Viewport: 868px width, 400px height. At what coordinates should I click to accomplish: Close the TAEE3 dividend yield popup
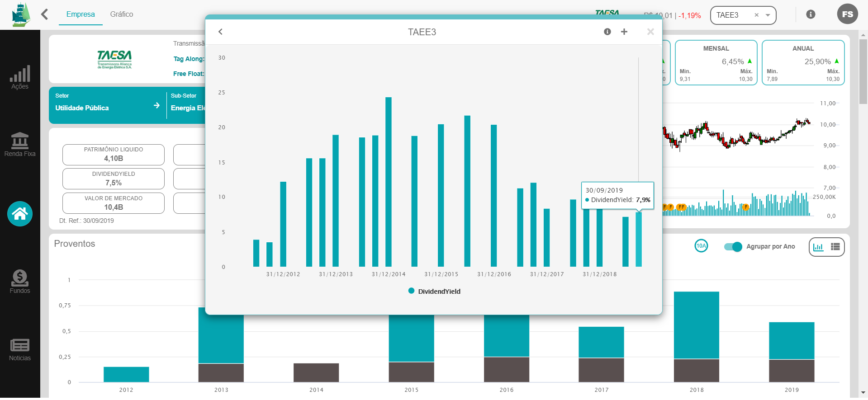(x=650, y=32)
